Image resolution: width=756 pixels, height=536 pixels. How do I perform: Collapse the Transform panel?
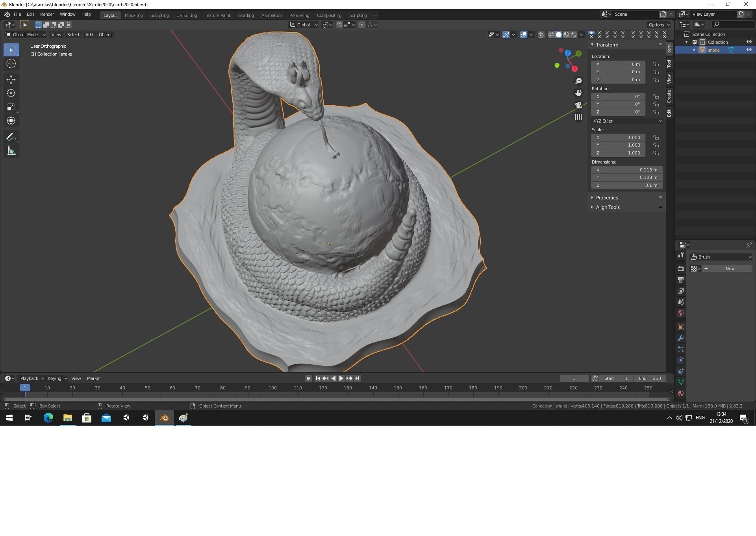(607, 45)
